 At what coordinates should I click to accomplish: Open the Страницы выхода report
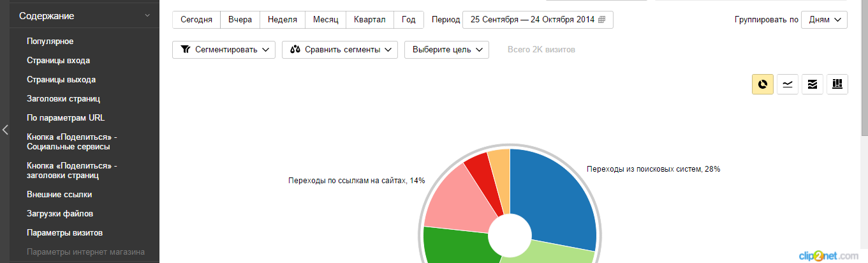pos(61,80)
